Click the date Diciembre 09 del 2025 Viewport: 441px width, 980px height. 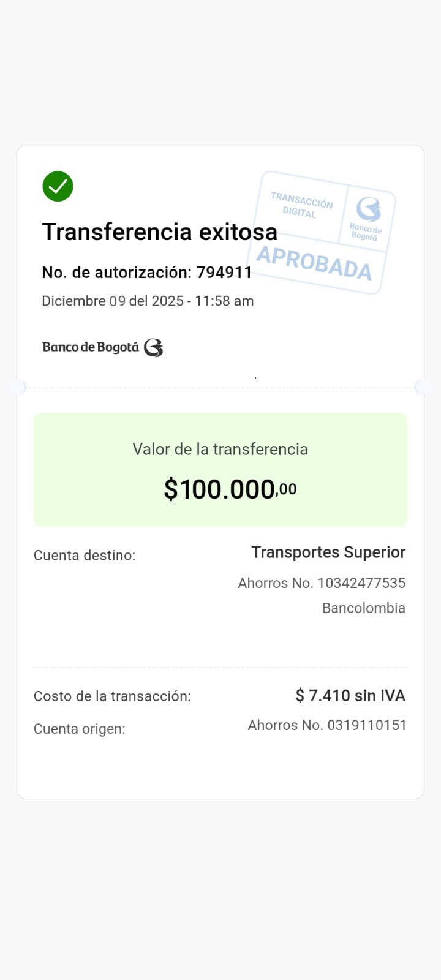(113, 301)
